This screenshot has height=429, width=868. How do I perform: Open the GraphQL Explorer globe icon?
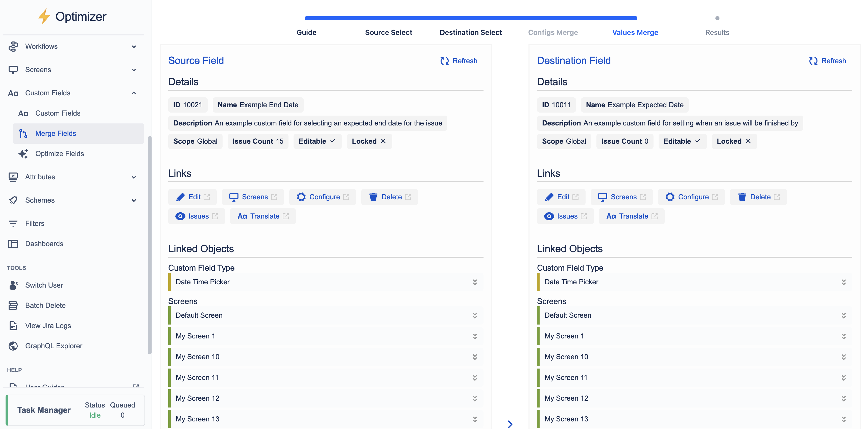point(13,346)
